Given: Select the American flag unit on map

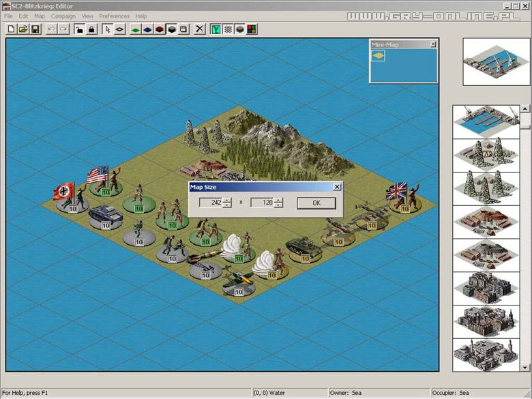Looking at the screenshot, I should click(106, 181).
